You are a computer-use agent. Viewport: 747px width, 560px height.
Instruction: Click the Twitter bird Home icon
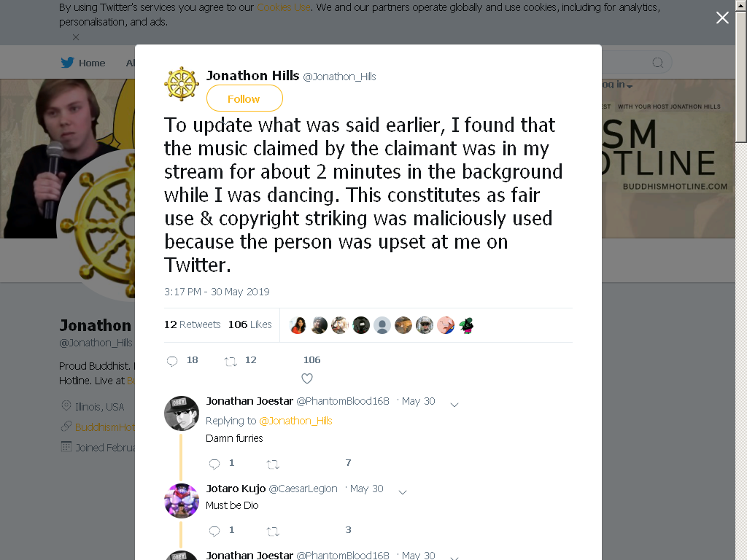(67, 63)
